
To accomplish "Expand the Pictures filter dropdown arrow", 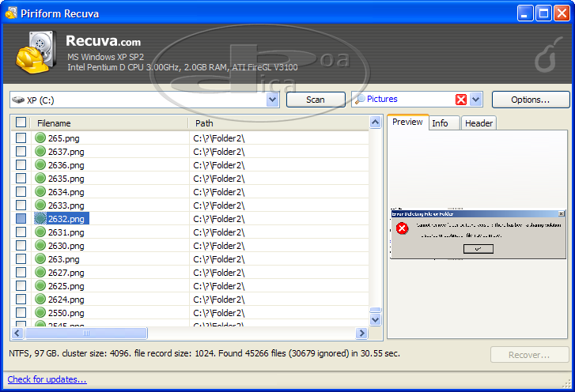I will [x=476, y=100].
